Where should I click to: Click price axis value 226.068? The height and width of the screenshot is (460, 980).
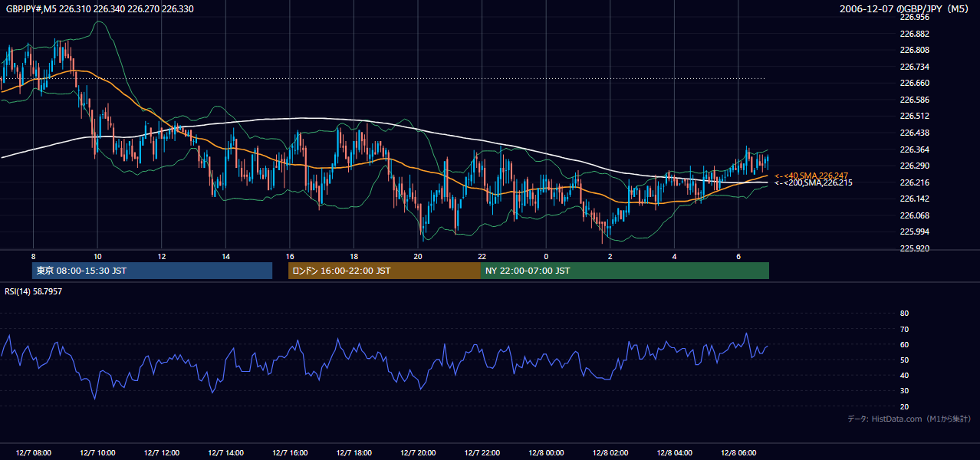(x=914, y=215)
